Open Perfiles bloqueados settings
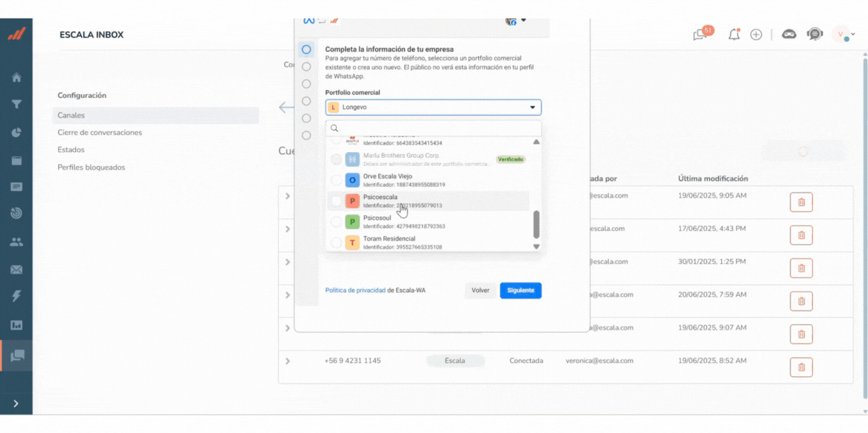868x433 pixels. [x=92, y=167]
